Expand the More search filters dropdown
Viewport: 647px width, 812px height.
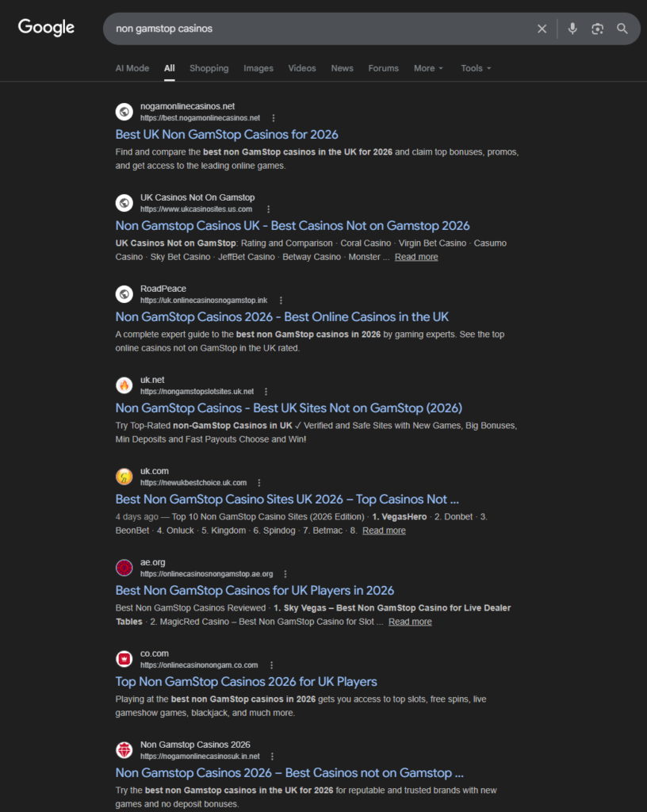tap(428, 68)
